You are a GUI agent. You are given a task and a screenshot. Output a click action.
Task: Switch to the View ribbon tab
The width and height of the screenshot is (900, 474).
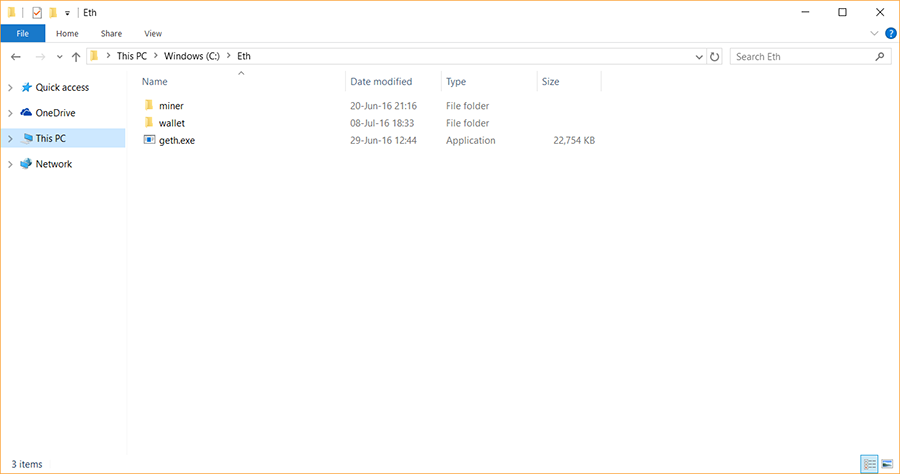[x=153, y=33]
